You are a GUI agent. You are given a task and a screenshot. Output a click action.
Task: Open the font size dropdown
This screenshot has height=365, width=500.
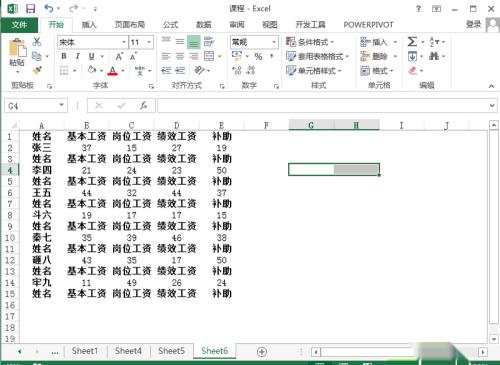[149, 42]
